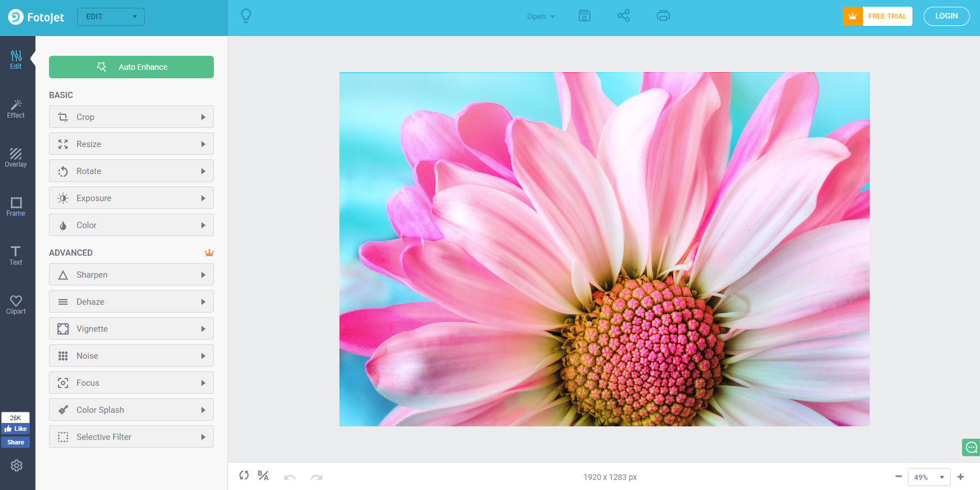This screenshot has width=980, height=490.
Task: Open the Vignette option
Action: click(131, 329)
